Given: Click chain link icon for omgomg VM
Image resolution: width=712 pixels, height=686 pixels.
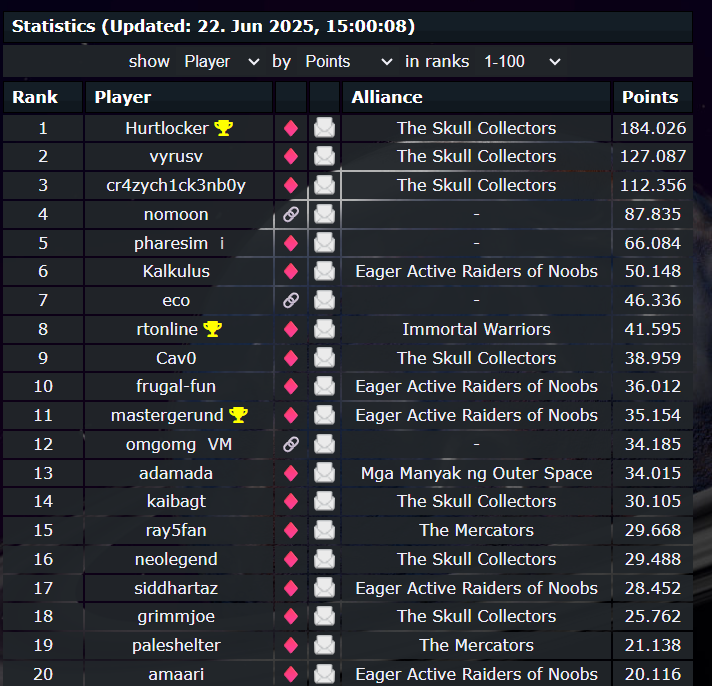Looking at the screenshot, I should [291, 444].
